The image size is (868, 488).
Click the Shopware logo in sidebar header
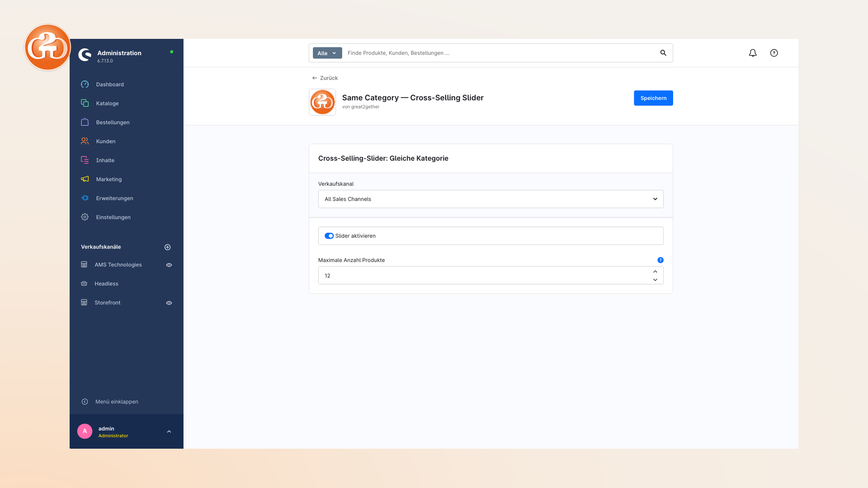coord(85,55)
